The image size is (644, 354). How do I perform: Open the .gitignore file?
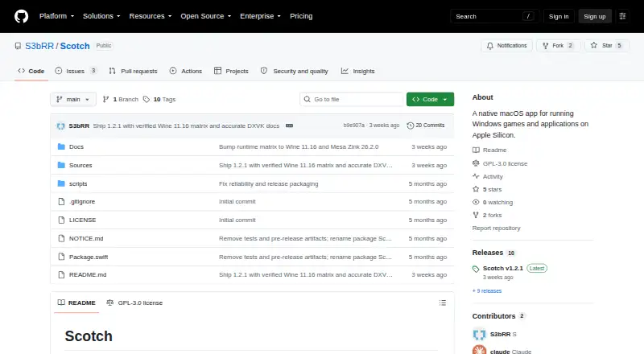(82, 202)
